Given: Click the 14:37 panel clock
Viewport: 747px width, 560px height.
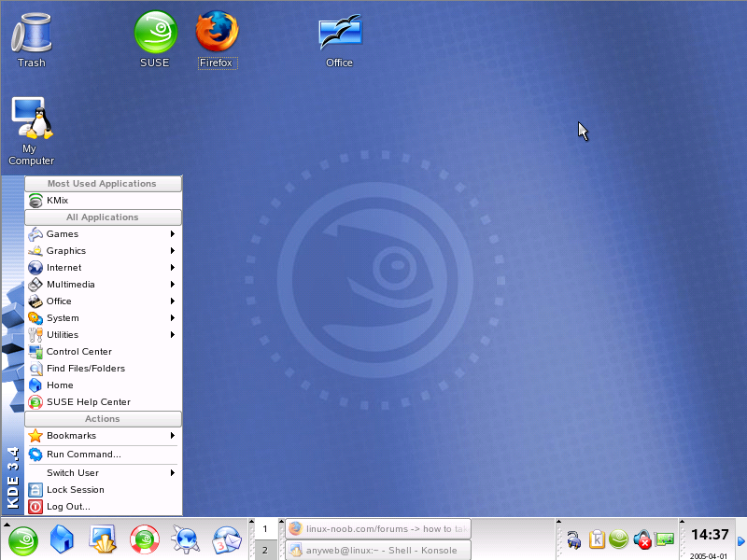Looking at the screenshot, I should tap(710, 535).
